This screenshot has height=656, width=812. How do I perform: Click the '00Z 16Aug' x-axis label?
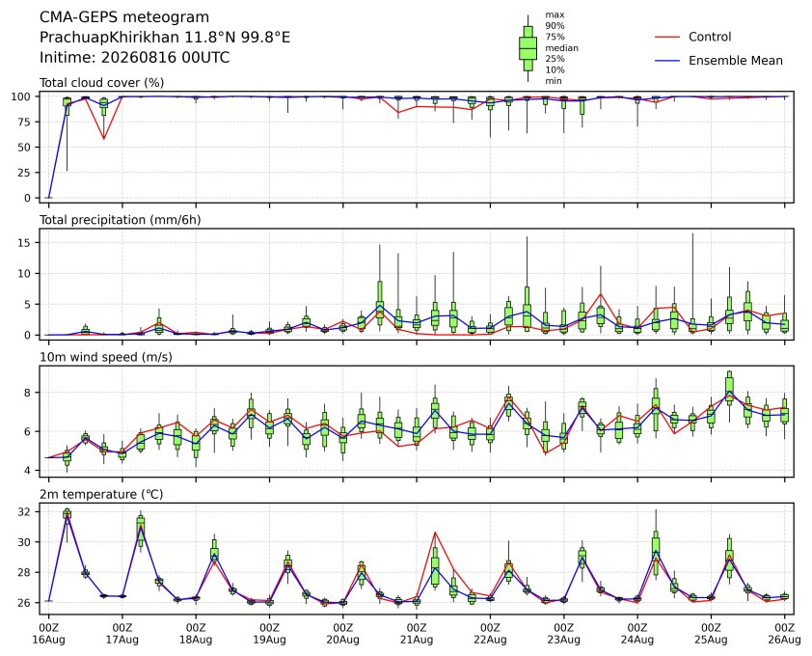point(48,634)
